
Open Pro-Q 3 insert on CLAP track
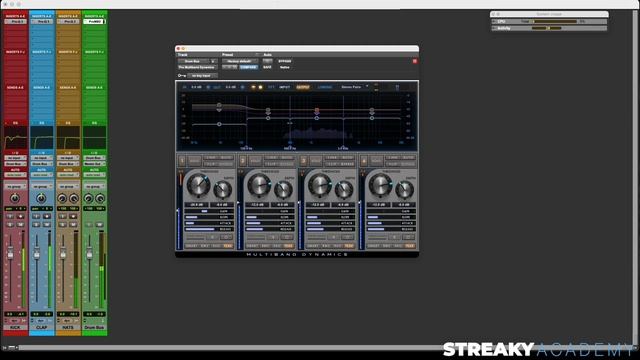42,21
